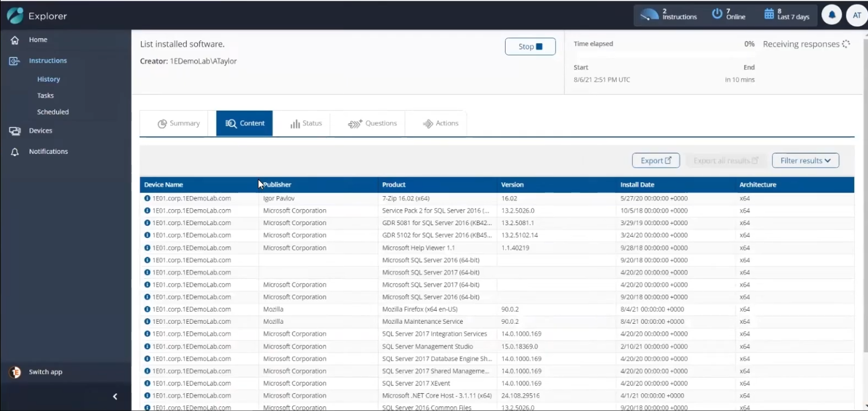Open History under Instructions

[x=48, y=79]
